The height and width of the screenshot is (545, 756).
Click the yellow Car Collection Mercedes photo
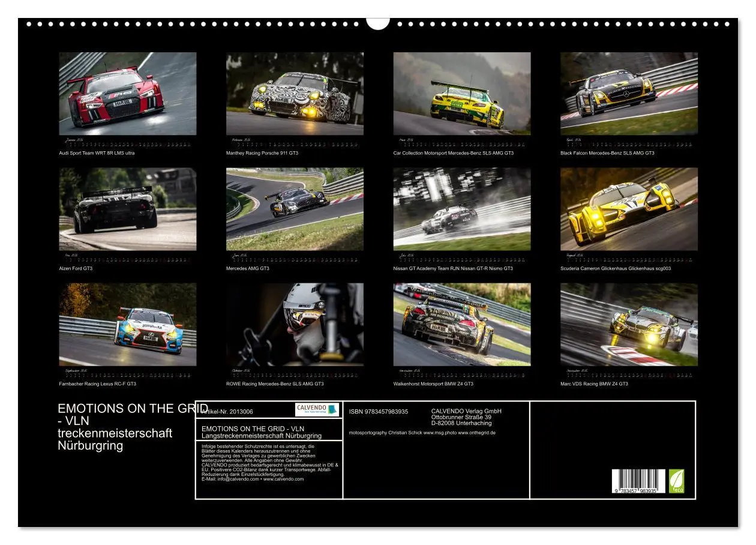tap(462, 94)
